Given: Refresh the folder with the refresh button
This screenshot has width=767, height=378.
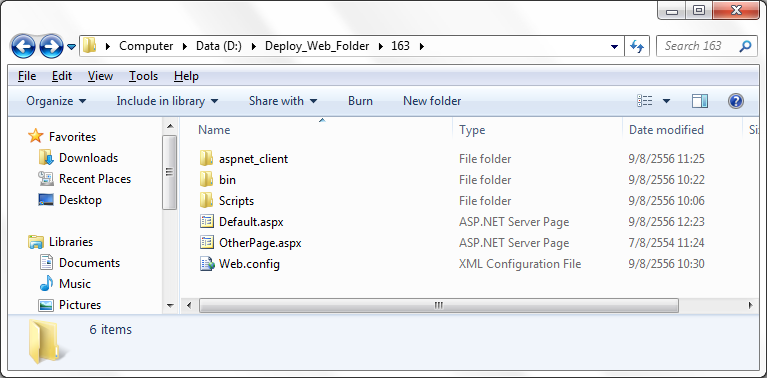Looking at the screenshot, I should pos(636,46).
